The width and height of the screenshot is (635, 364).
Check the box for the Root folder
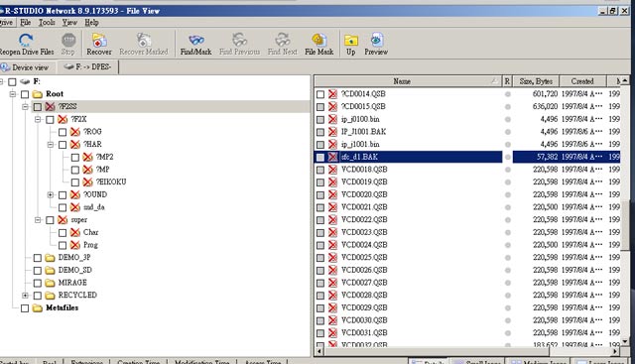tap(25, 94)
